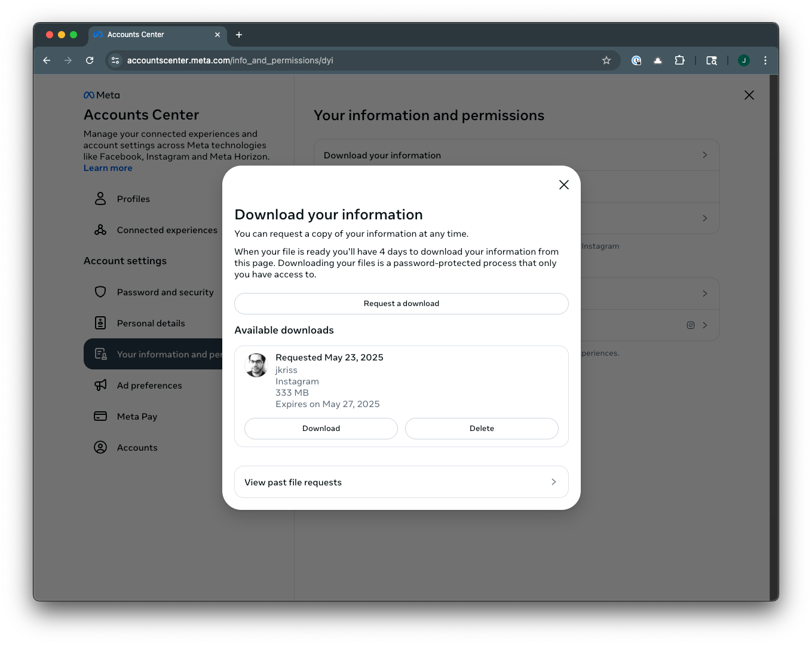Image resolution: width=812 pixels, height=645 pixels.
Task: Close the Download your information dialog
Action: pos(563,185)
